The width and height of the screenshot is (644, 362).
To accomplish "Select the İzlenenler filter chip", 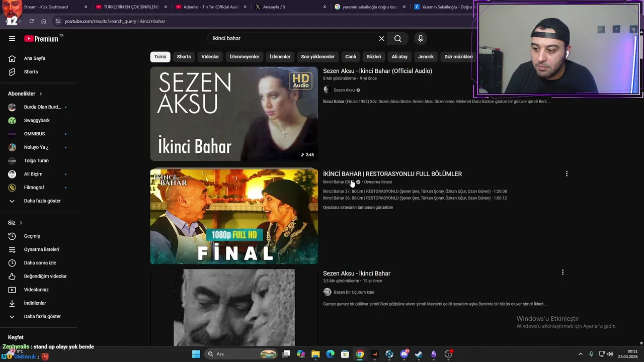I will (x=280, y=57).
